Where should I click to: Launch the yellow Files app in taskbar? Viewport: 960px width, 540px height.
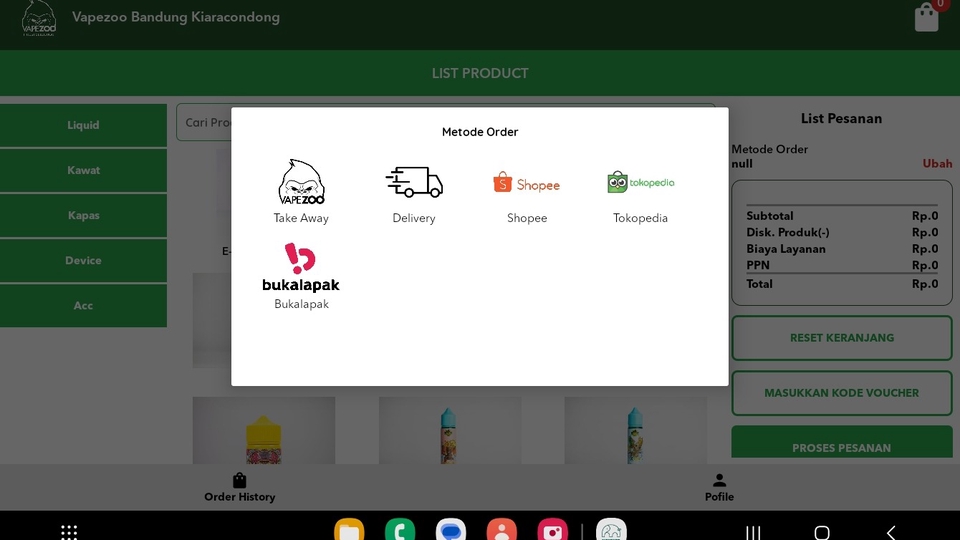click(x=349, y=530)
